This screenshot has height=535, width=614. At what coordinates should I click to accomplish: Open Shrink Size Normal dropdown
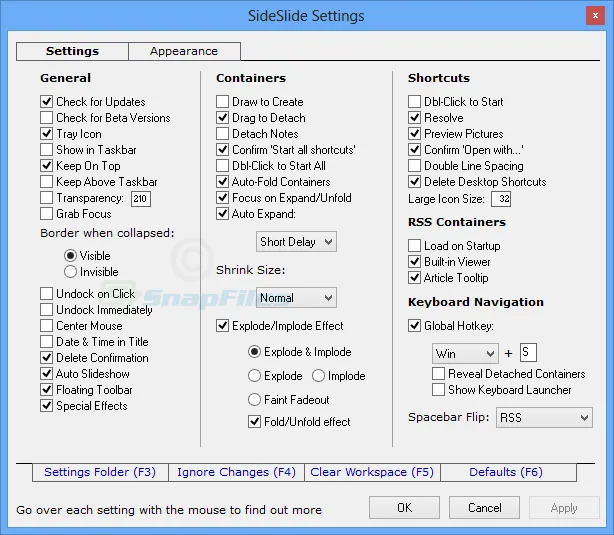296,298
